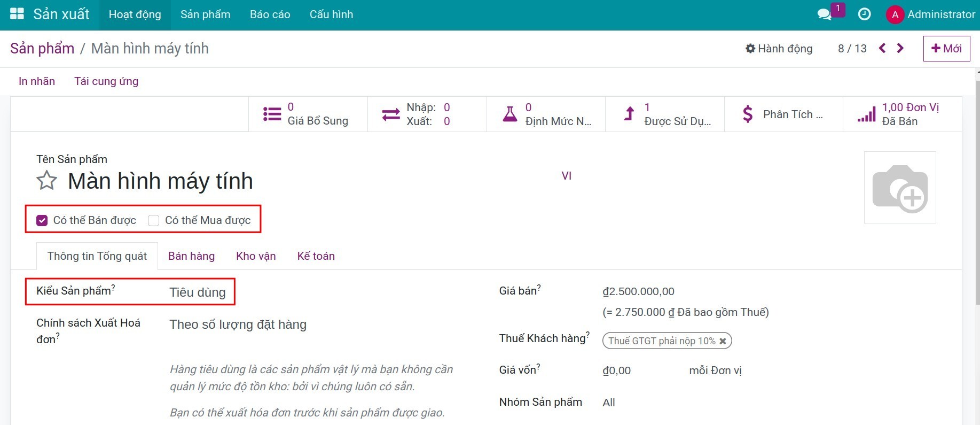This screenshot has width=980, height=425.
Task: Open Nhập Xuất transfers stat button
Action: 427,114
